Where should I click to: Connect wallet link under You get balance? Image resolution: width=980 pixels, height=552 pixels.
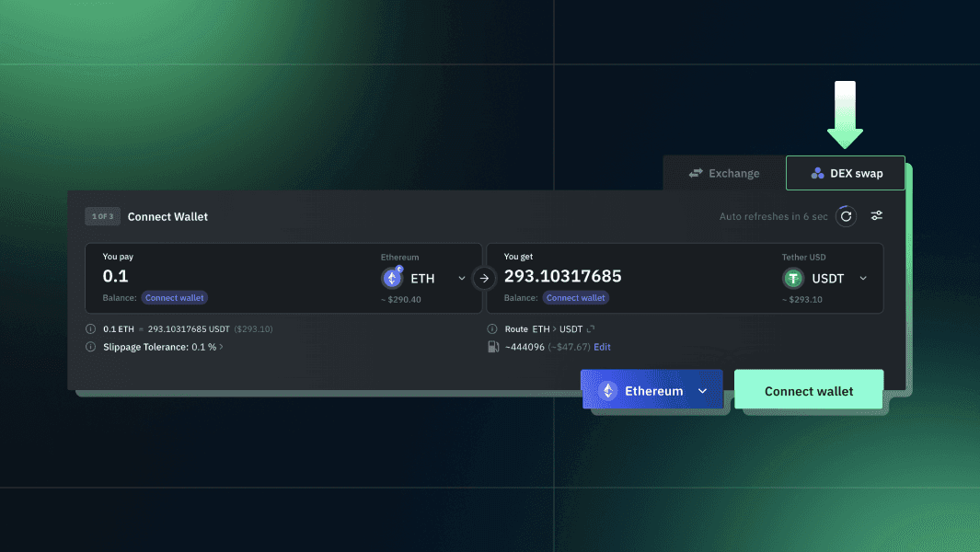point(576,297)
